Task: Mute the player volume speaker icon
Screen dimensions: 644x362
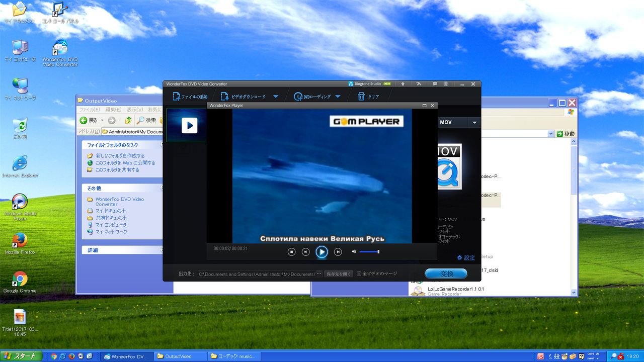Action: pyautogui.click(x=354, y=251)
